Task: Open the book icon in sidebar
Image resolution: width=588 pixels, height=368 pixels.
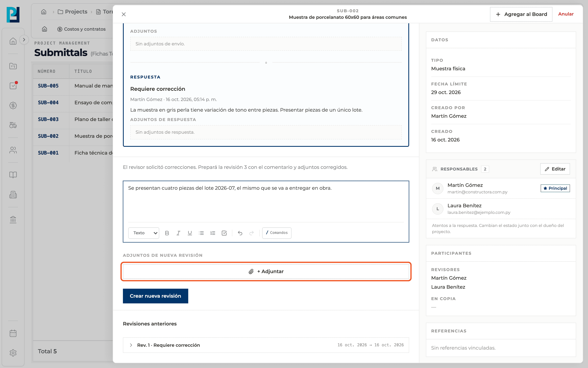Action: coord(13,175)
